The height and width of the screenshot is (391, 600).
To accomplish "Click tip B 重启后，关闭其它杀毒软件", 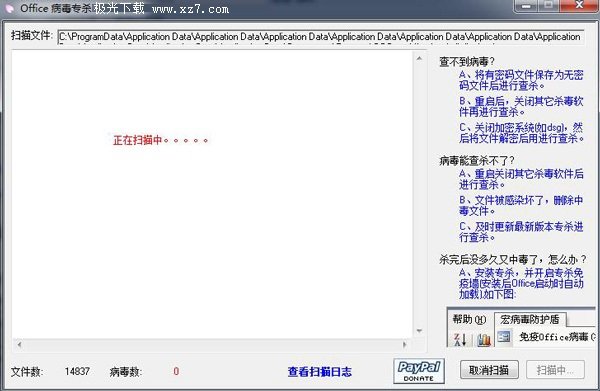I will [521, 107].
